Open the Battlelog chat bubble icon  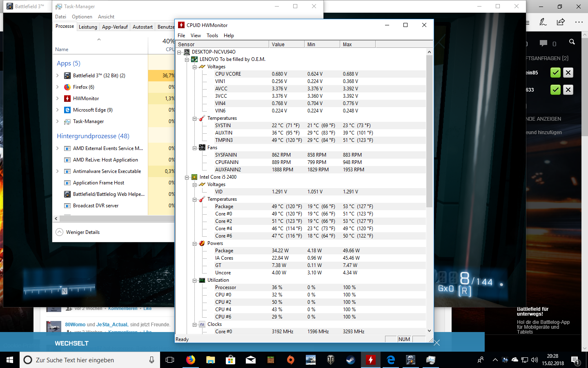point(543,43)
